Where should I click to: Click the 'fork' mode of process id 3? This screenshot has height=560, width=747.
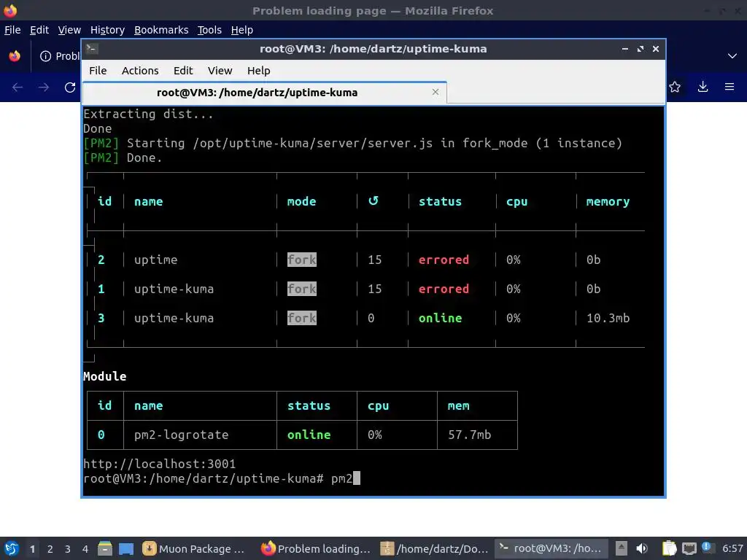[301, 318]
